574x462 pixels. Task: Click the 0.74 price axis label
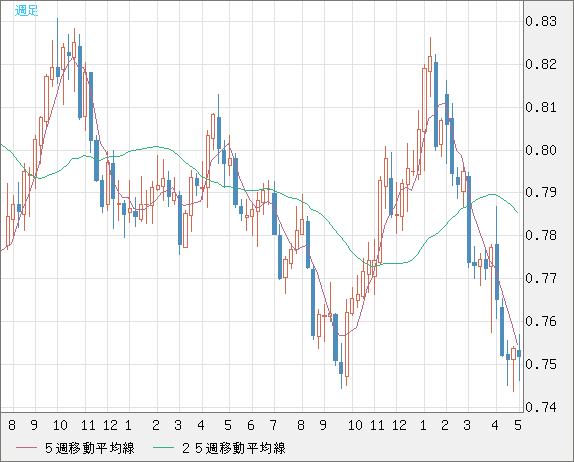[x=541, y=407]
